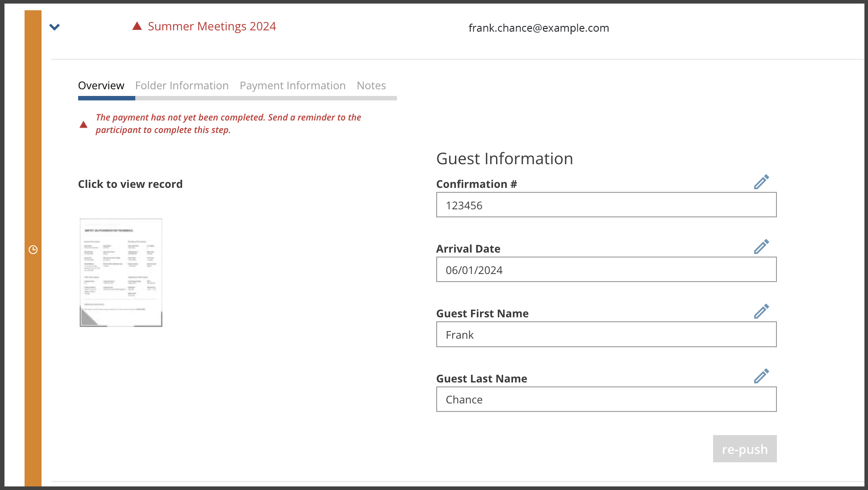The width and height of the screenshot is (868, 490).
Task: Collapse the record with the chevron arrow
Action: 54,27
